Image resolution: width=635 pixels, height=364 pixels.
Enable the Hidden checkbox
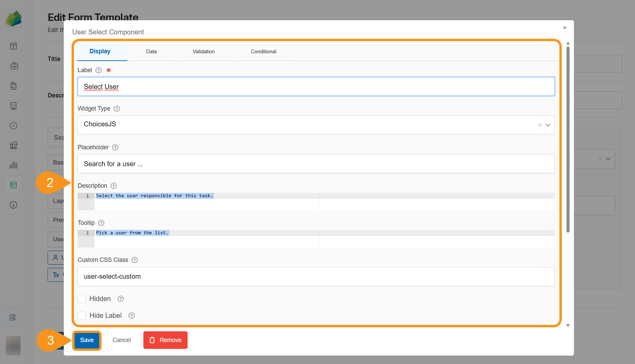pos(82,299)
